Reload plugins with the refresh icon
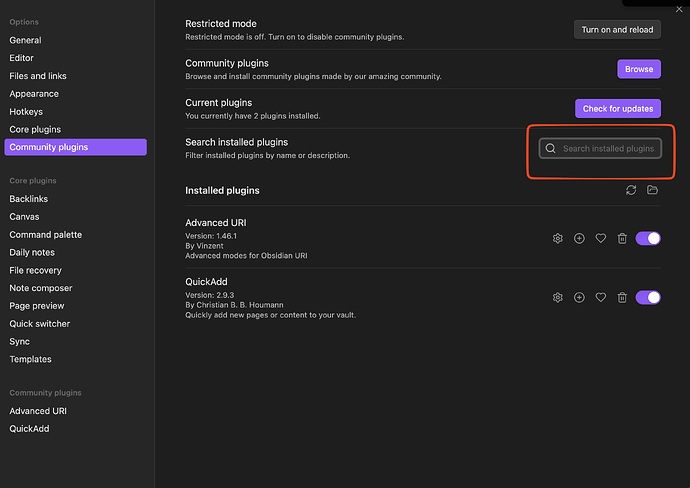690x488 pixels. click(631, 190)
